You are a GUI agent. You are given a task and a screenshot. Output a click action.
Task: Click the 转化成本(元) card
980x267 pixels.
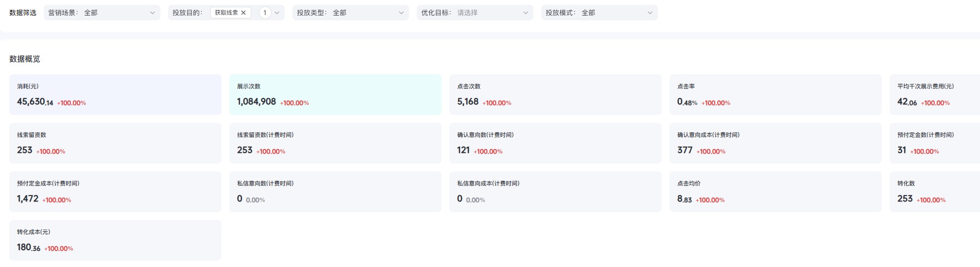pos(115,240)
